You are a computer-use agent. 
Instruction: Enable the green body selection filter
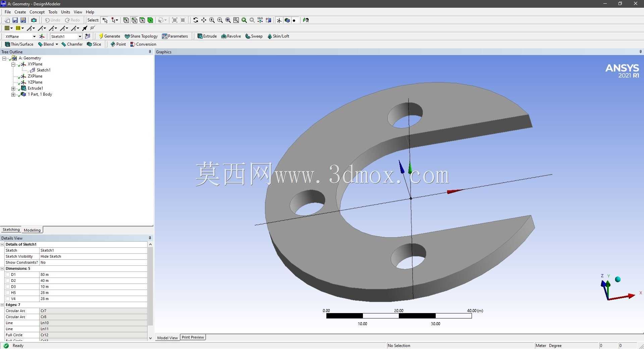click(150, 20)
